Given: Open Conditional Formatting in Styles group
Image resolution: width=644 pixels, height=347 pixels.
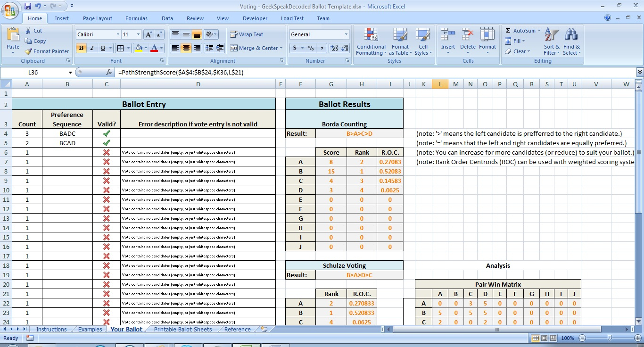Looking at the screenshot, I should 371,35.
